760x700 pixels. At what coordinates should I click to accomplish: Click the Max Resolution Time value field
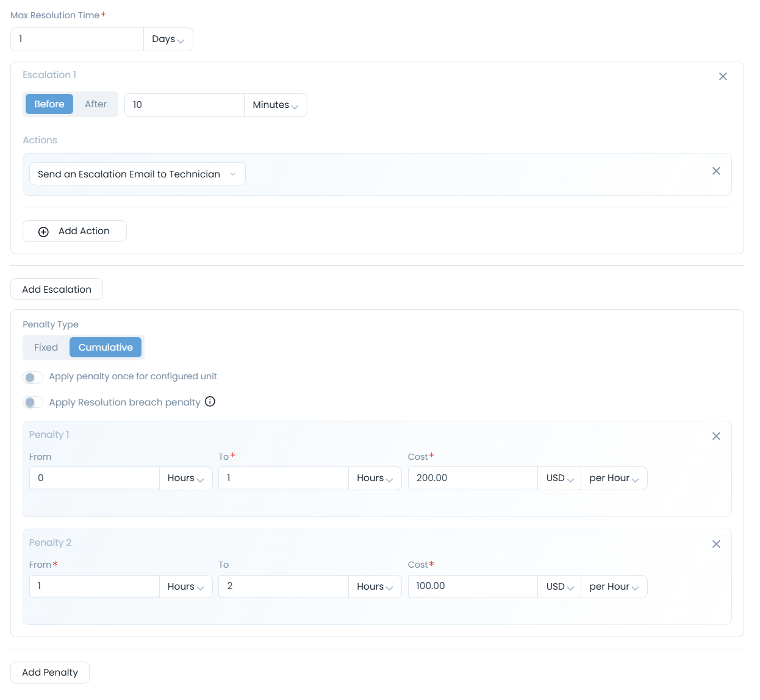point(77,39)
